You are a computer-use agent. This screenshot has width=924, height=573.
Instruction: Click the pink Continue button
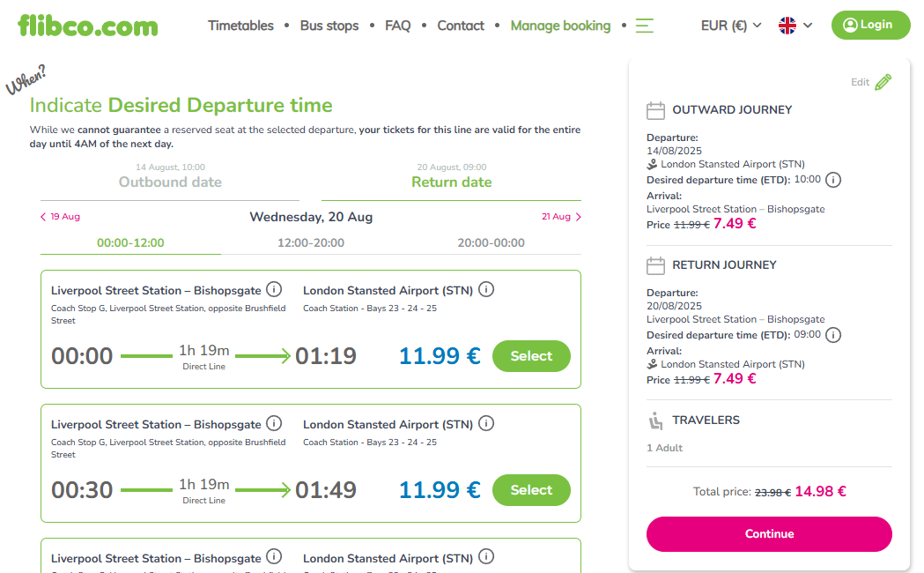[x=769, y=534]
